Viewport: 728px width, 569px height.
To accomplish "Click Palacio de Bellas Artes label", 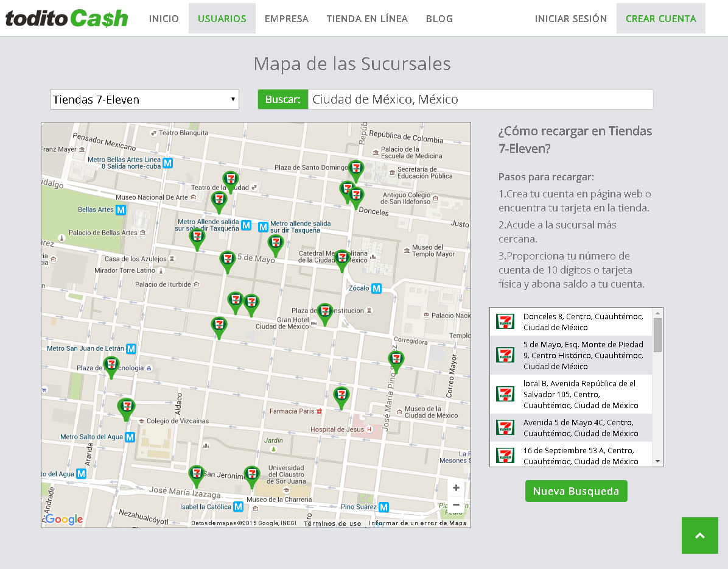I will 103,233.
